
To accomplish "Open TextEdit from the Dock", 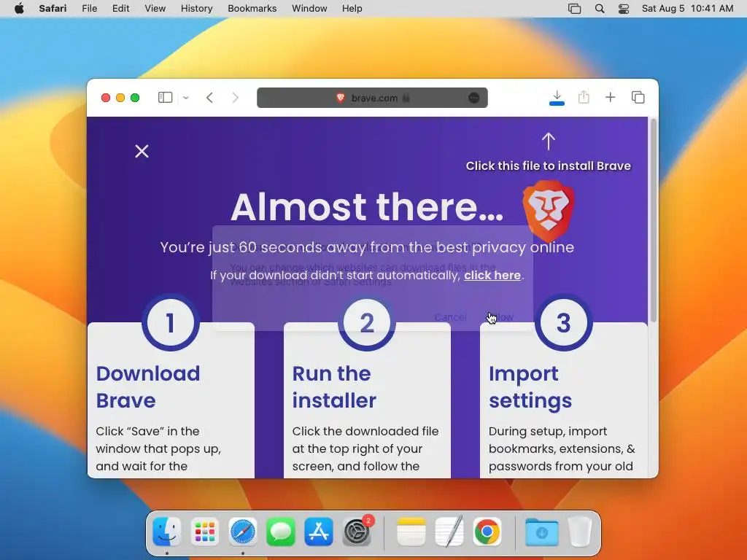I will tap(449, 532).
